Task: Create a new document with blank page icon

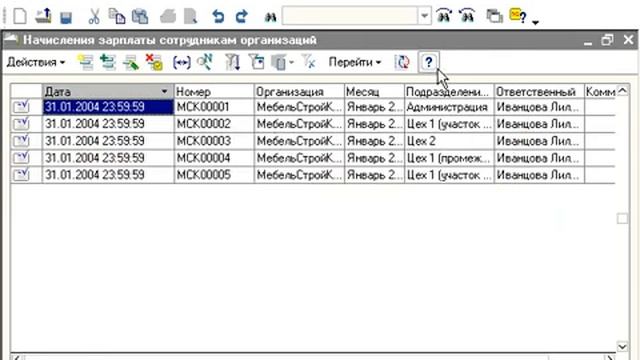Action: point(20,16)
